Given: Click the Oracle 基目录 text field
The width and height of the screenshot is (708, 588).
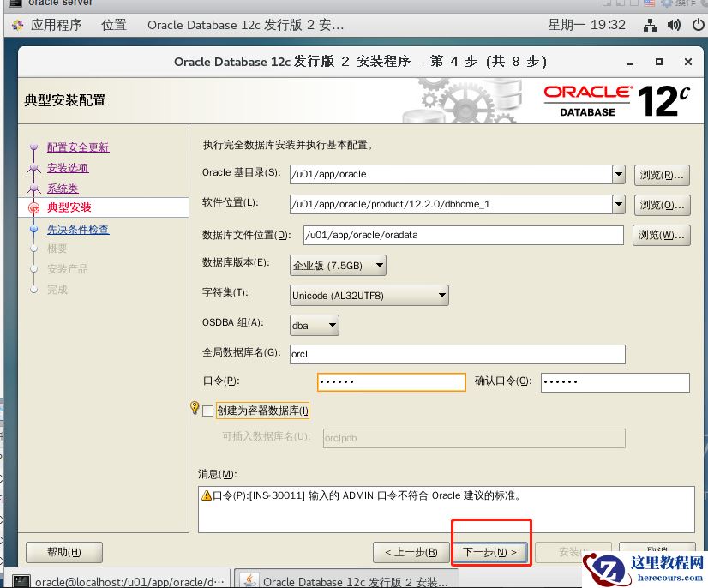Looking at the screenshot, I should 451,174.
